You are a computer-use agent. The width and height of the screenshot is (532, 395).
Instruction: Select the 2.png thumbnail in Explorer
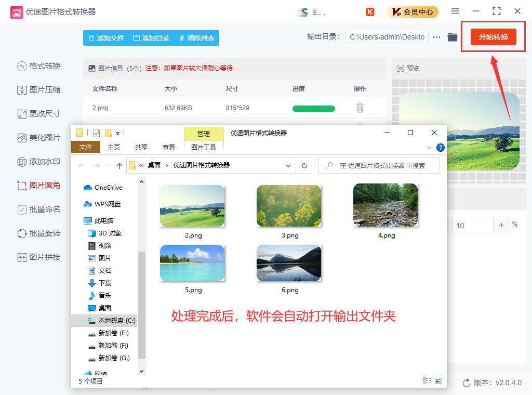(x=192, y=206)
